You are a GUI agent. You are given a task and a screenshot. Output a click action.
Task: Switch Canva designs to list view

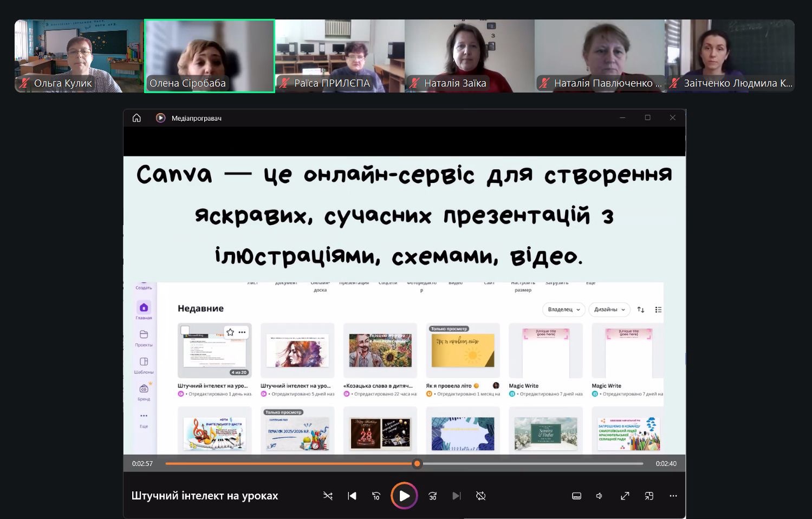pyautogui.click(x=658, y=310)
